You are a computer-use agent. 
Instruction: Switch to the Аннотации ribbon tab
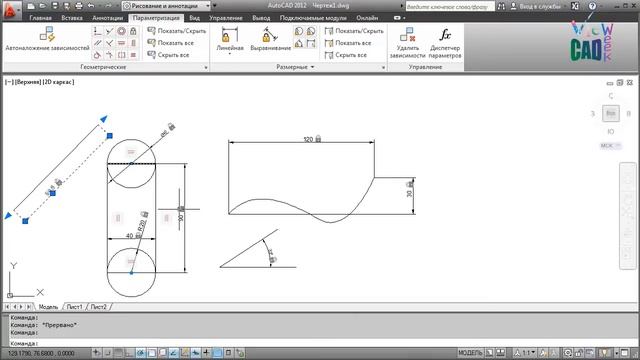point(107,18)
